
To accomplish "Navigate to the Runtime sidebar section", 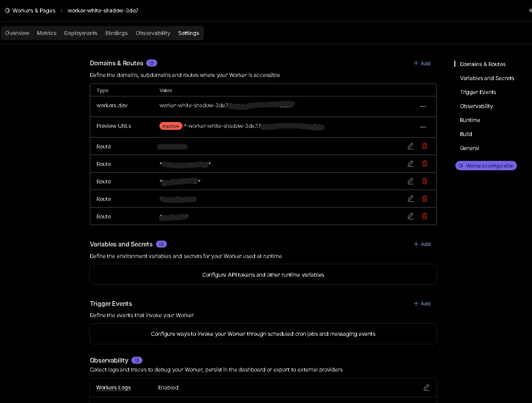I will coord(470,120).
